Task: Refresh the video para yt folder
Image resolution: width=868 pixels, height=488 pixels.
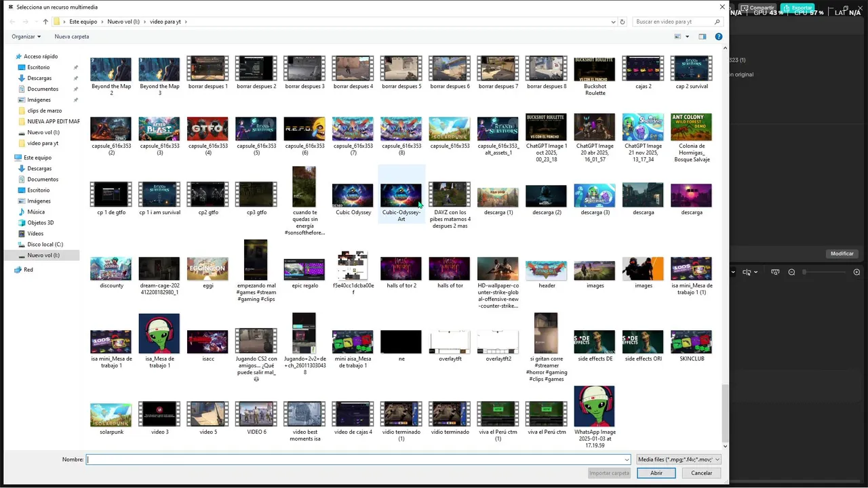Action: coord(623,22)
